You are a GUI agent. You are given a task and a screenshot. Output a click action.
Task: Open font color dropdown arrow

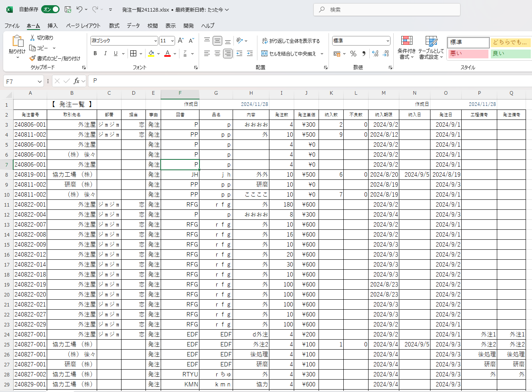[175, 54]
